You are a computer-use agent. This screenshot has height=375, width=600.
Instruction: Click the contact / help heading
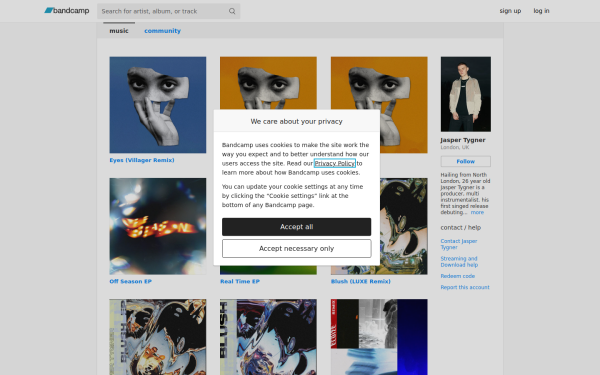point(461,228)
